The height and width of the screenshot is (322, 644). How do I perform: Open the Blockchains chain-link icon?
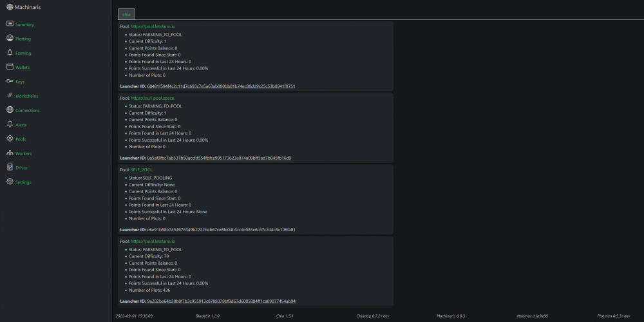coord(10,96)
